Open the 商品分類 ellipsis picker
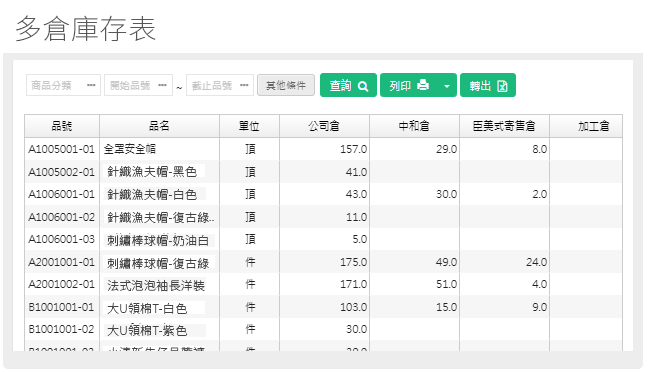Viewport: 651px width, 372px height. 91,85
